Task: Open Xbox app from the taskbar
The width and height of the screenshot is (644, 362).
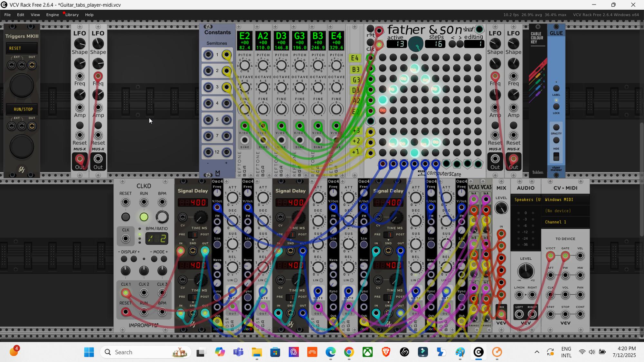Action: pos(367,352)
